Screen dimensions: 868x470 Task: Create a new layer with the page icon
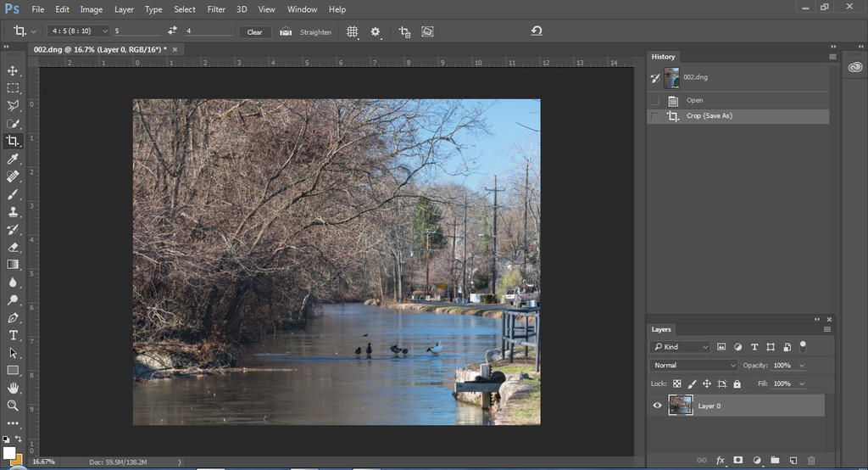tap(793, 460)
